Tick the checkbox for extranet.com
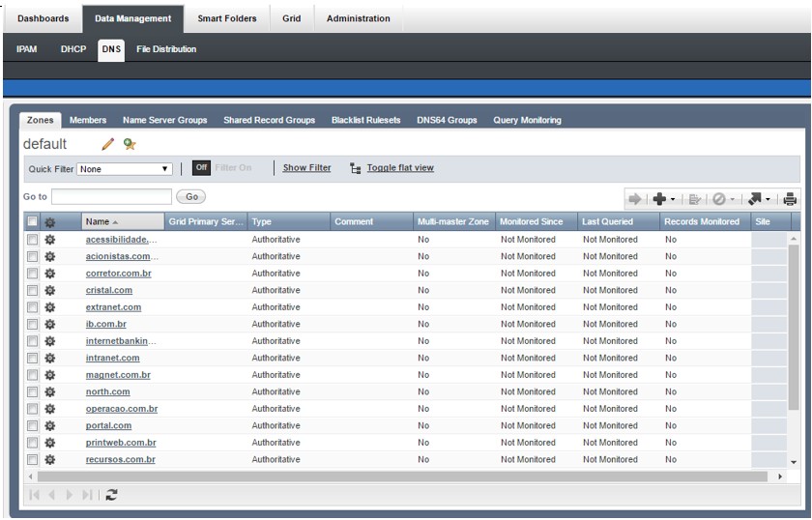812x520 pixels. (x=32, y=307)
